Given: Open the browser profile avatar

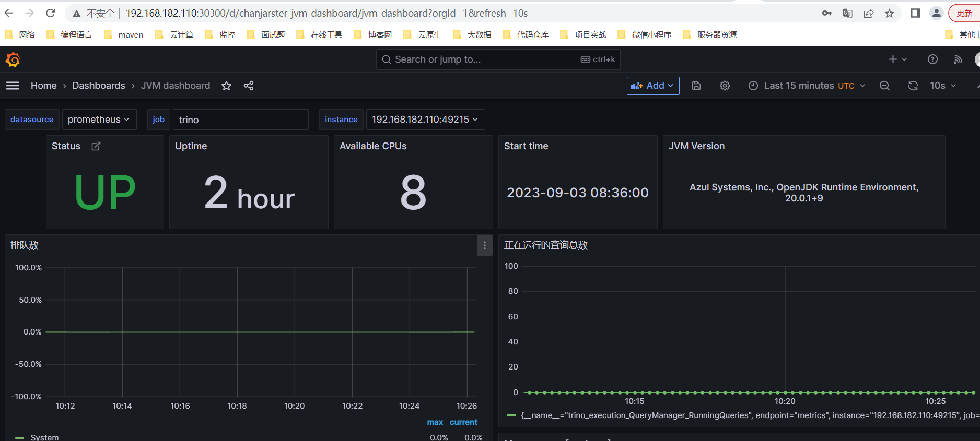Looking at the screenshot, I should (936, 13).
